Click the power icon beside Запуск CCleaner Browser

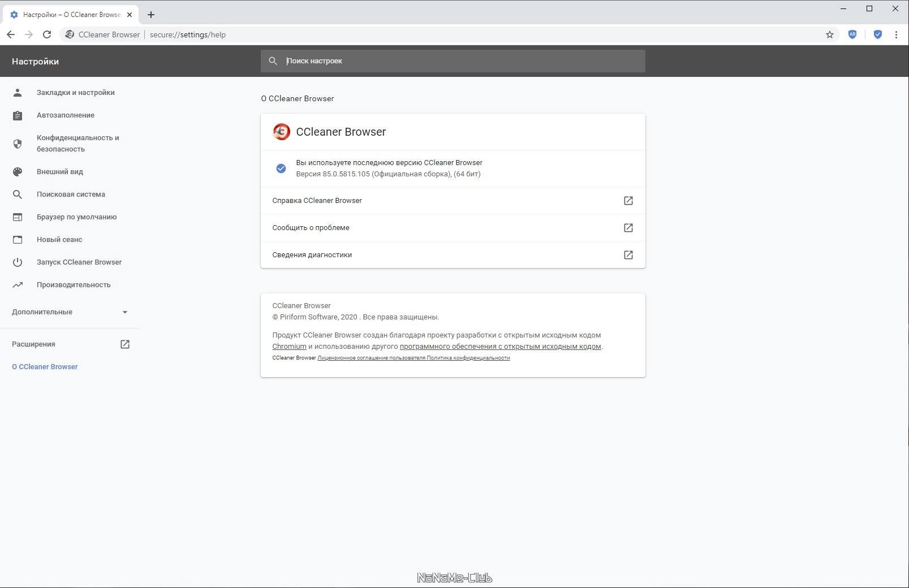(x=18, y=262)
